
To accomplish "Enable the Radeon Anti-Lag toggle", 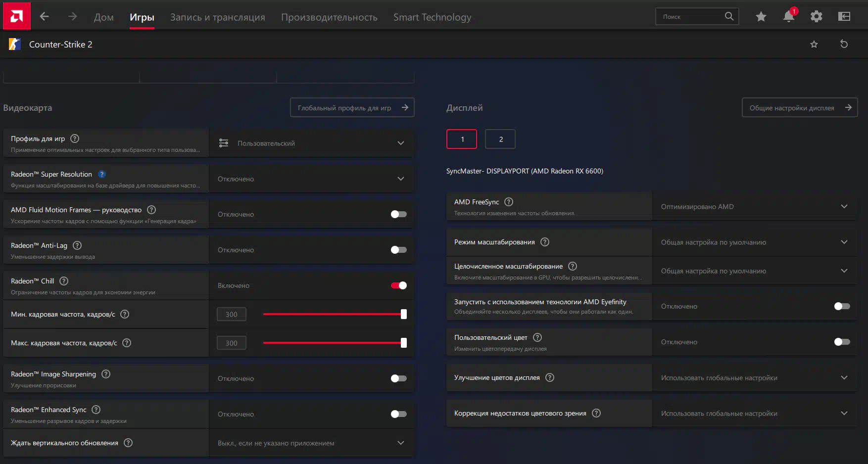I will tap(399, 250).
